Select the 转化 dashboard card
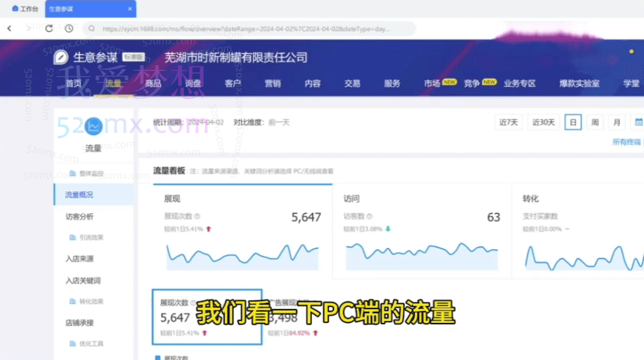 pyautogui.click(x=578, y=232)
